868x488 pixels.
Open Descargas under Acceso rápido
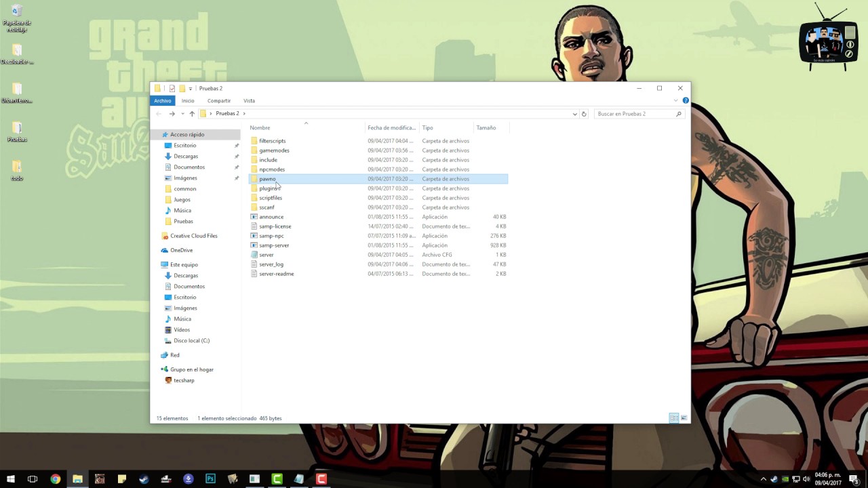point(186,156)
